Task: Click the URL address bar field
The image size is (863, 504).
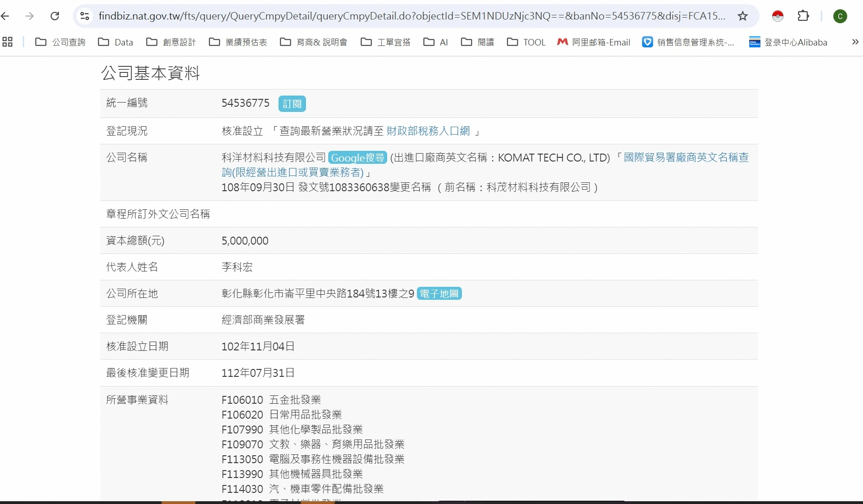Action: click(x=409, y=16)
